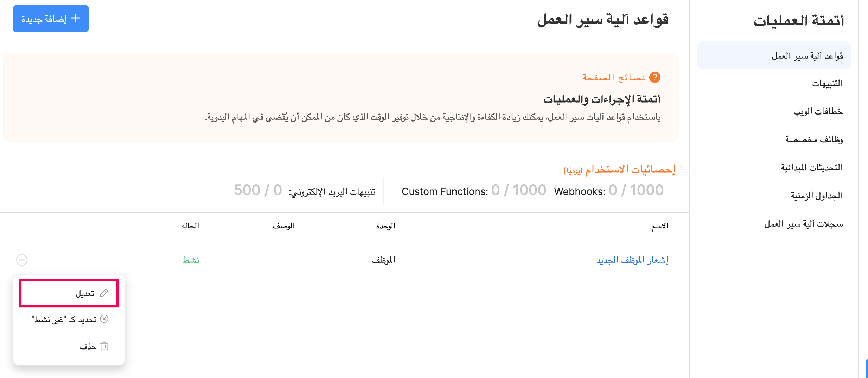
Task: Click the trash delete icon
Action: tap(104, 346)
